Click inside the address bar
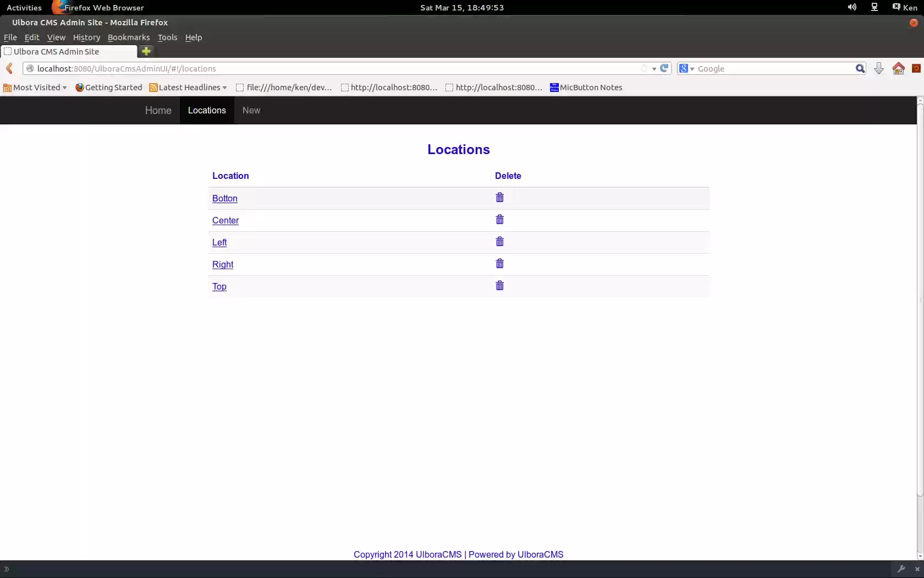The image size is (924, 578). point(330,68)
